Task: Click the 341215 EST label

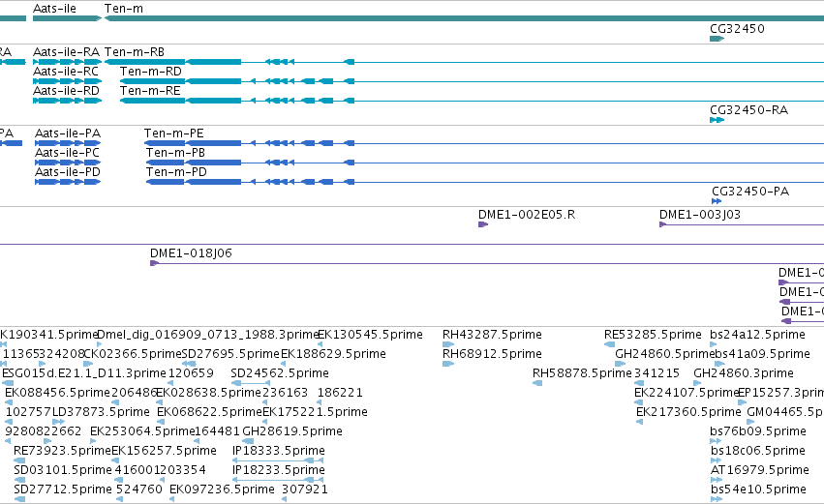Action: (656, 373)
